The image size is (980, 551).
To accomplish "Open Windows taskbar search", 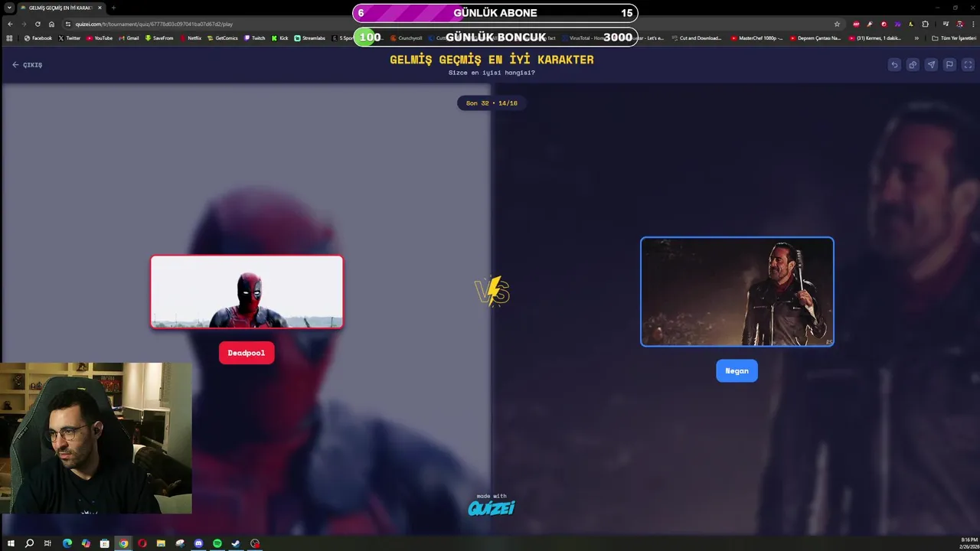I will (x=29, y=543).
